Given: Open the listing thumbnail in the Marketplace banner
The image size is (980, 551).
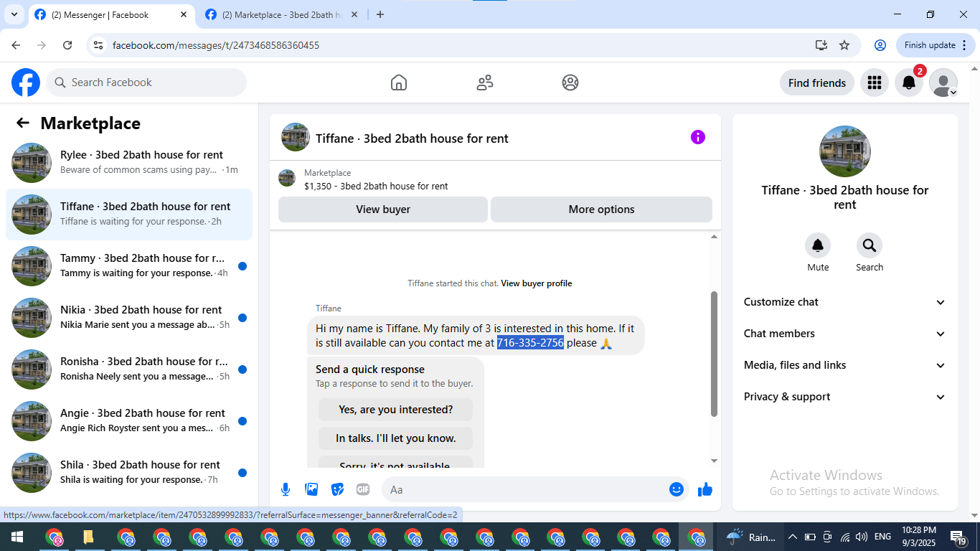Looking at the screenshot, I should coord(287,178).
